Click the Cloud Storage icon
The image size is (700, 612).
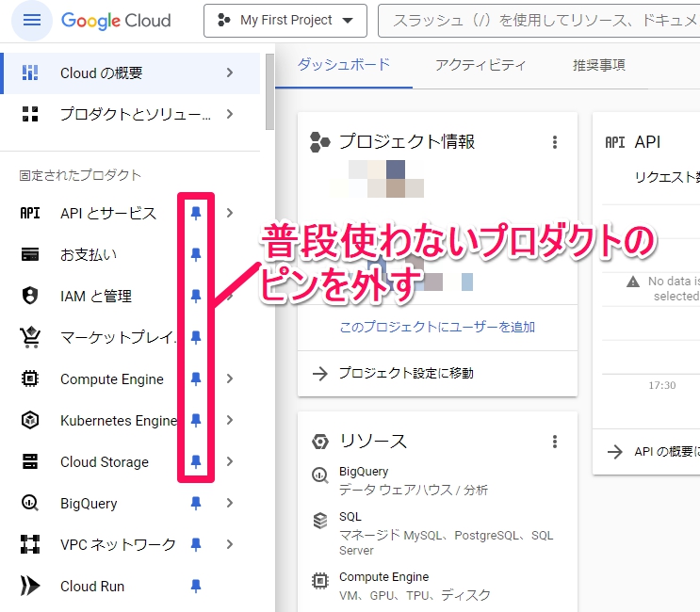(30, 461)
